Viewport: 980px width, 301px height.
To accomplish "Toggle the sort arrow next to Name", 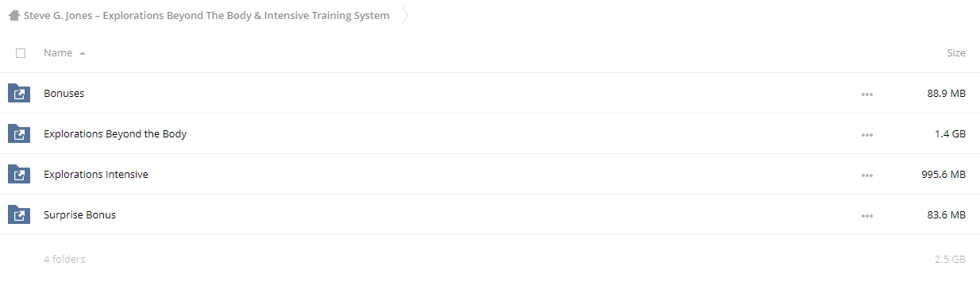I will click(83, 54).
